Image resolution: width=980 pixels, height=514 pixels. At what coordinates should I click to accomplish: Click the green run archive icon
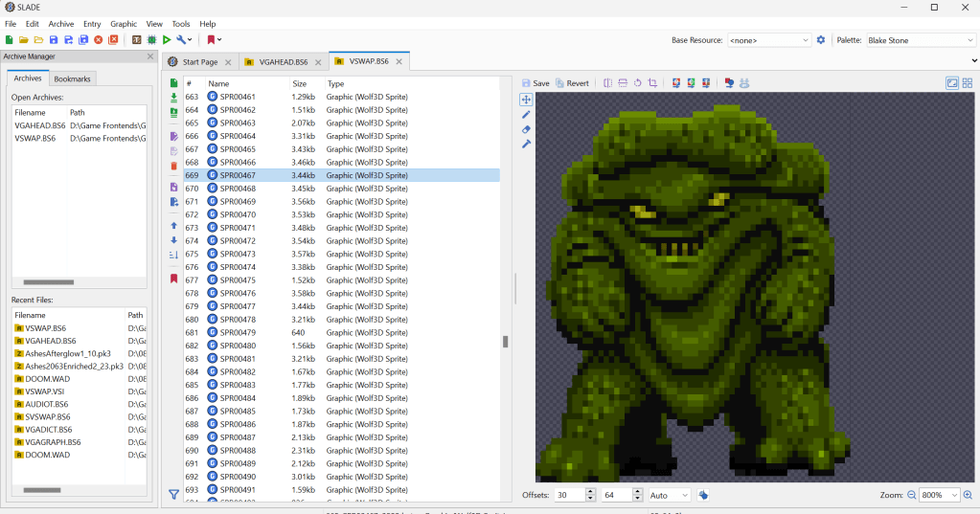point(167,40)
